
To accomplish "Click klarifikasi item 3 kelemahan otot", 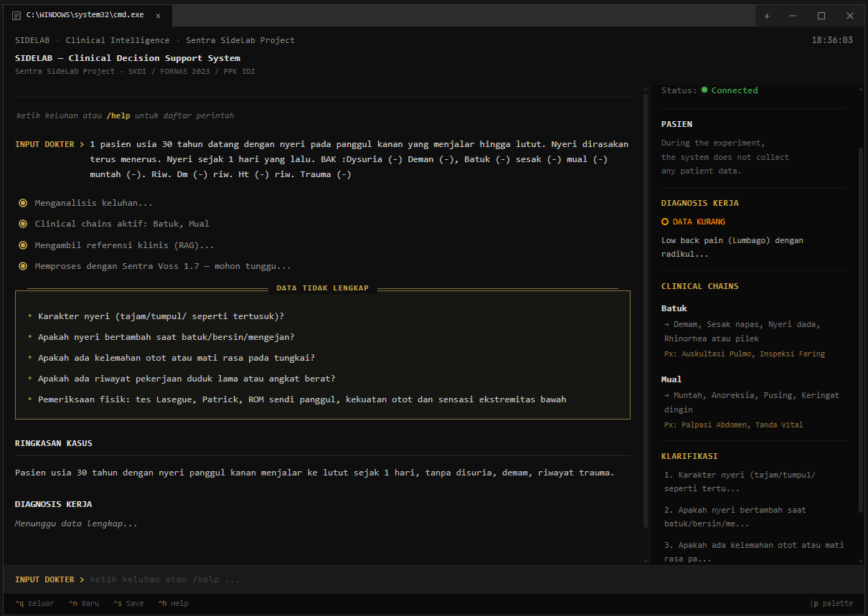I will (x=754, y=552).
